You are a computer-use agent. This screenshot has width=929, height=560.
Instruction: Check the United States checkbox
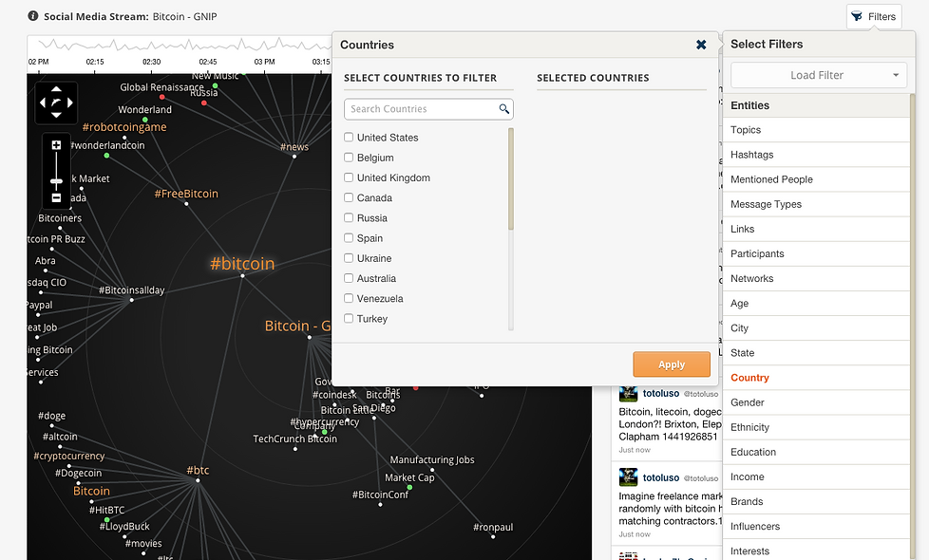pos(349,138)
